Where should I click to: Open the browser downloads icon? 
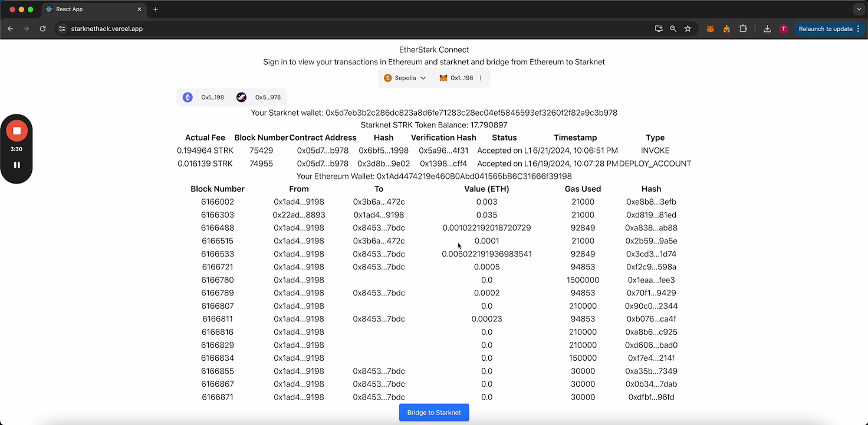767,28
